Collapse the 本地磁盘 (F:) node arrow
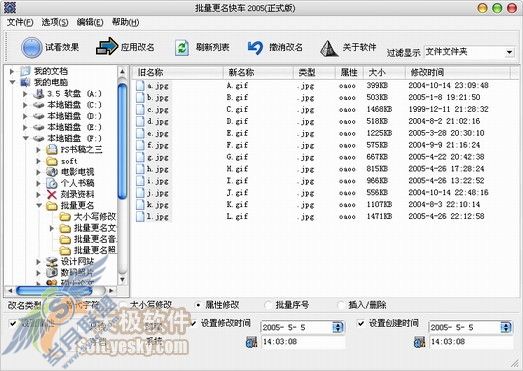 (25, 138)
